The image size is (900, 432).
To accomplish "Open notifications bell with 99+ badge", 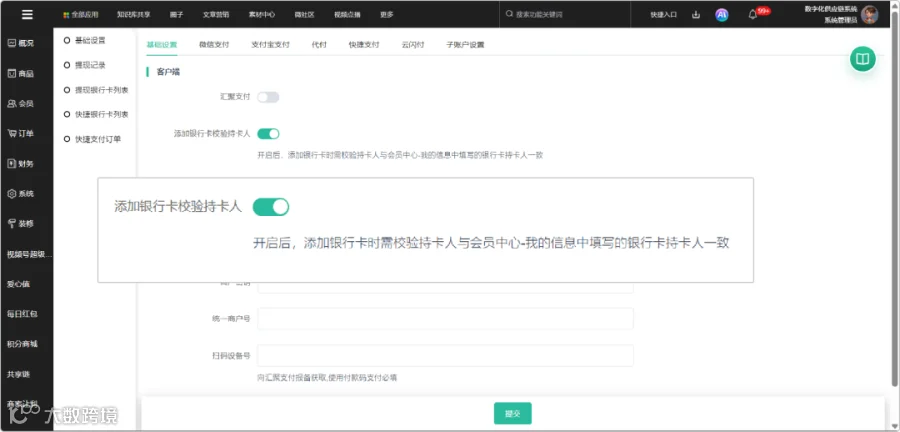I will tap(753, 15).
